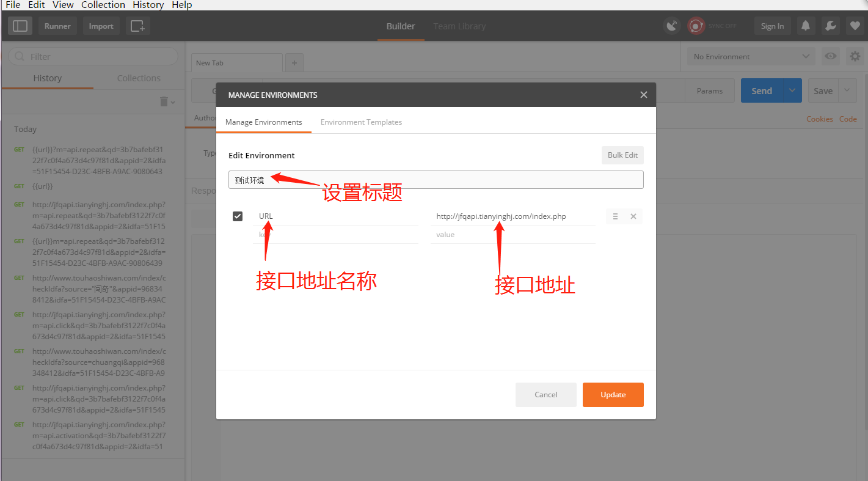
Task: Click the orange Update button
Action: tap(613, 395)
